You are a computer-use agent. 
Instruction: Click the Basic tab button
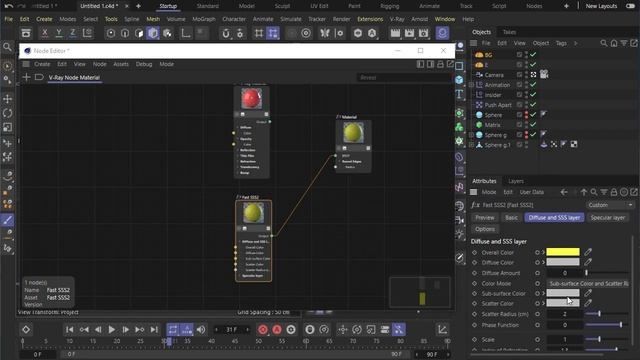coord(511,218)
